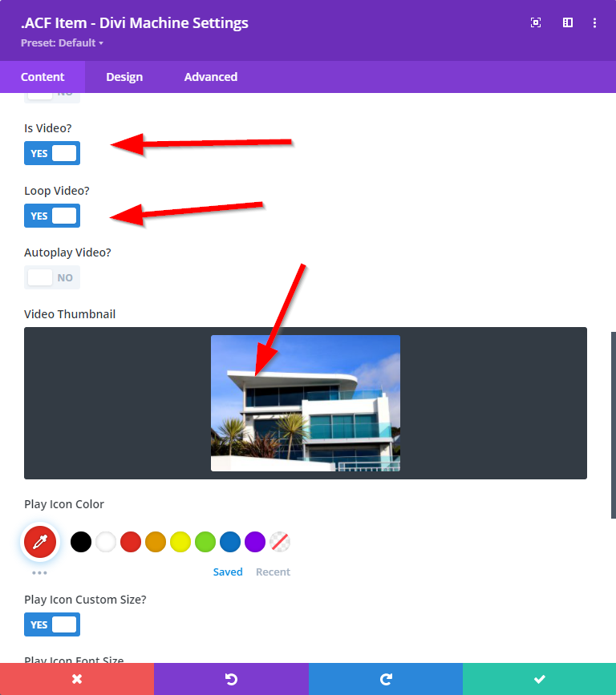Select the green color swatch
Screen dimensions: 616x695
(x=205, y=542)
